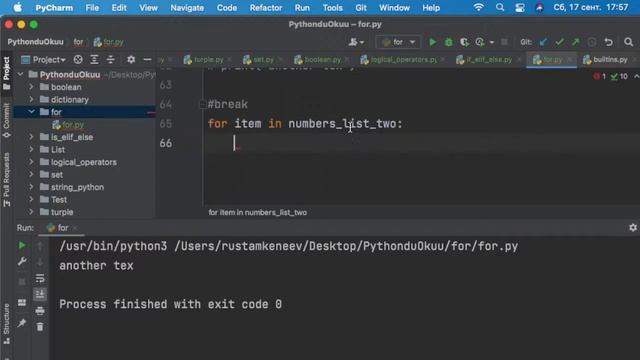Switch to the set.py editor tab

(x=263, y=60)
